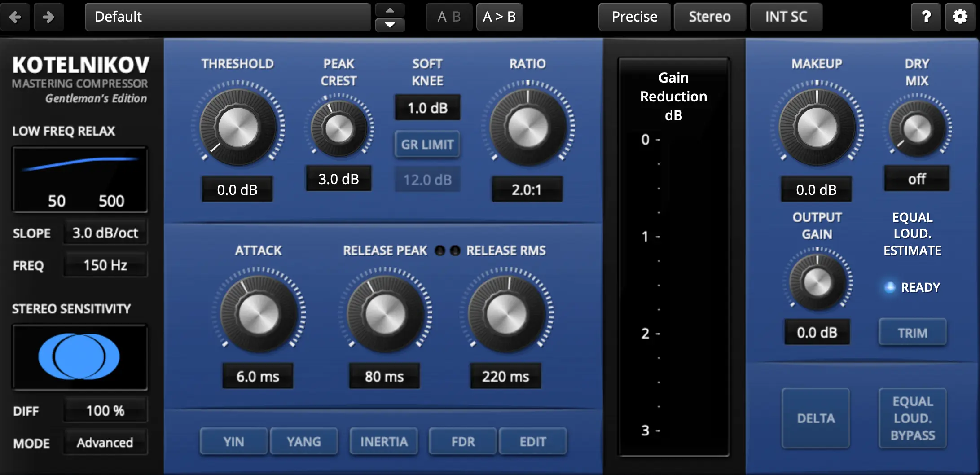Change the MODE from Advanced
This screenshot has height=475, width=980.
click(x=105, y=442)
